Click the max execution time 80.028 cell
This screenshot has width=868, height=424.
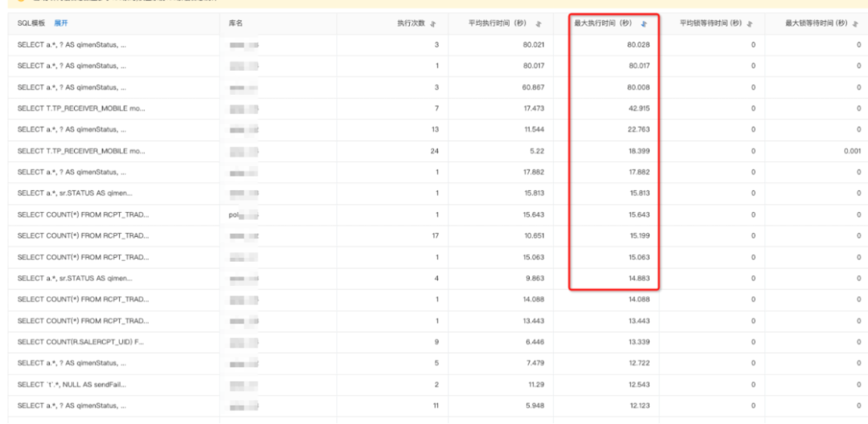click(x=639, y=45)
